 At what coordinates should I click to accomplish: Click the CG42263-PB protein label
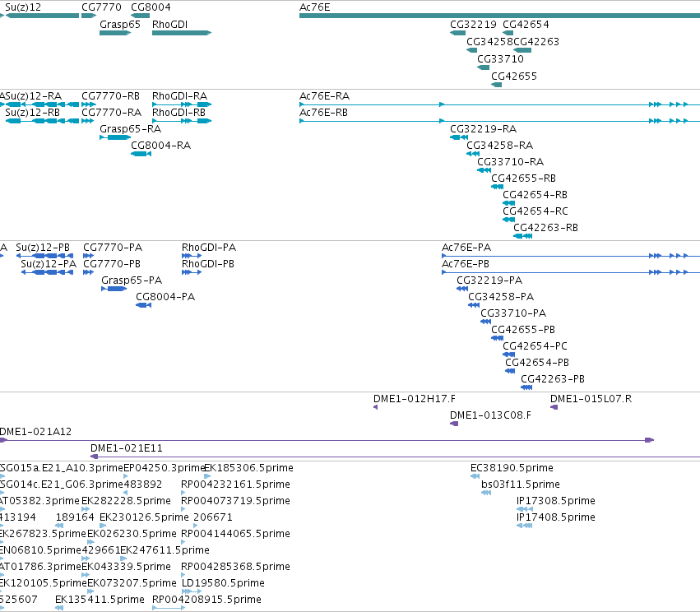point(553,379)
